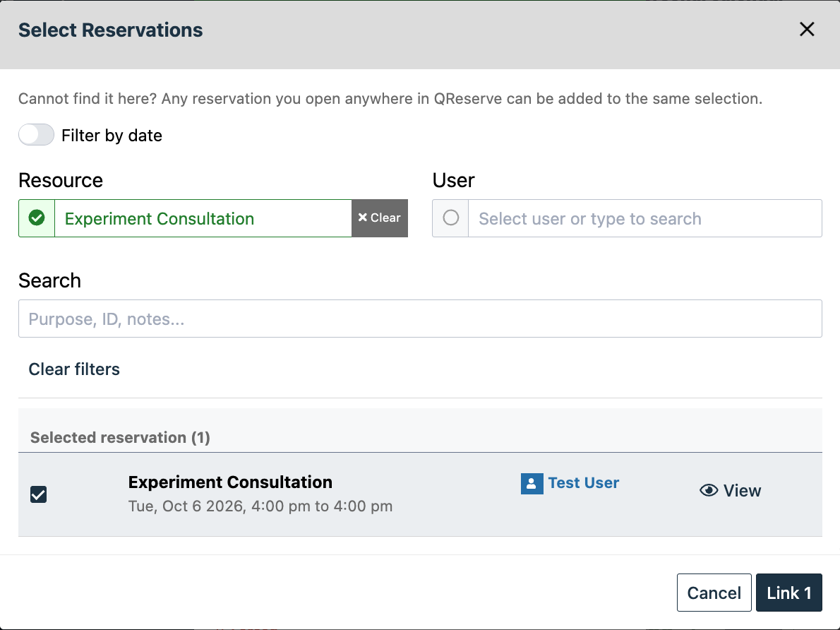Open the Select user search field
840x630 pixels.
tap(645, 218)
